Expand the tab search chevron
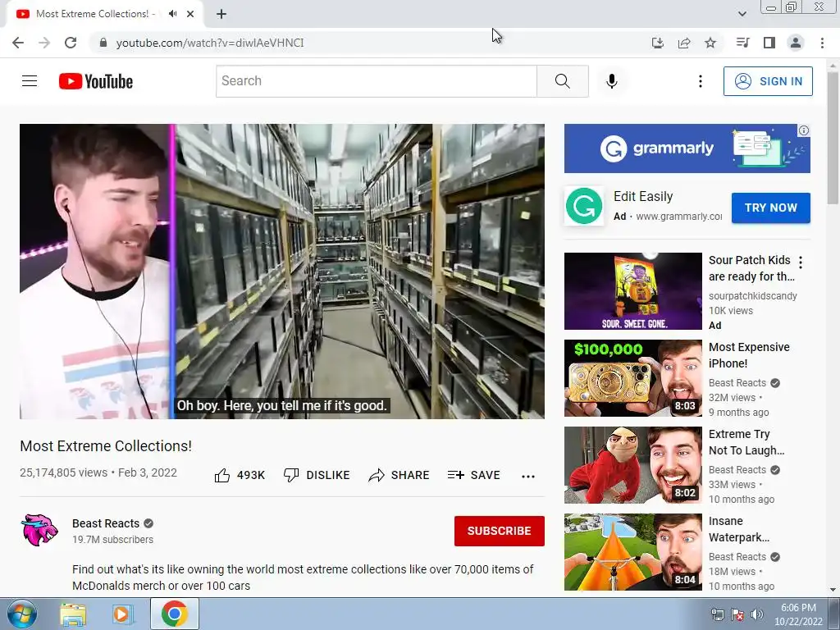840x630 pixels. click(x=742, y=14)
